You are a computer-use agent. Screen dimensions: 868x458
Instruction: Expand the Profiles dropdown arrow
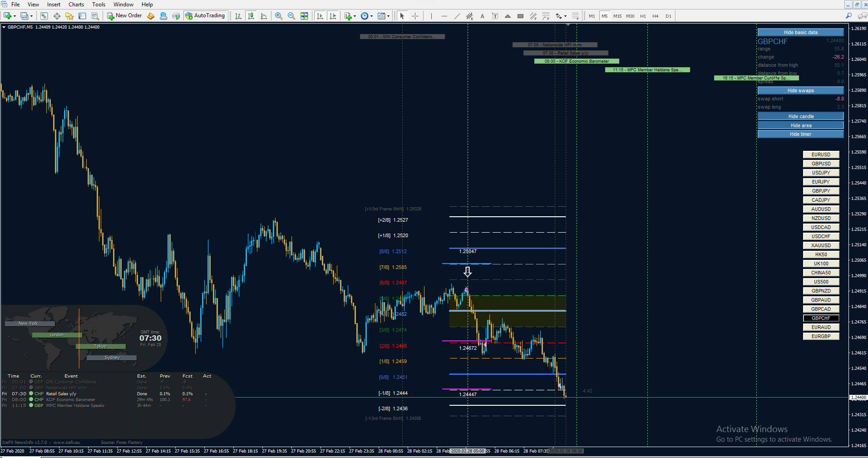pyautogui.click(x=31, y=16)
